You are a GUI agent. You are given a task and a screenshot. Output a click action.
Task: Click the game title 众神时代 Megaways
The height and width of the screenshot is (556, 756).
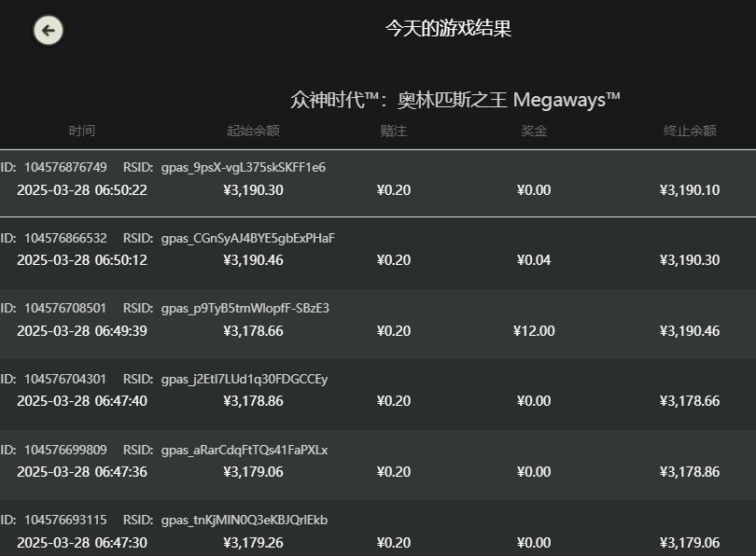pos(455,100)
